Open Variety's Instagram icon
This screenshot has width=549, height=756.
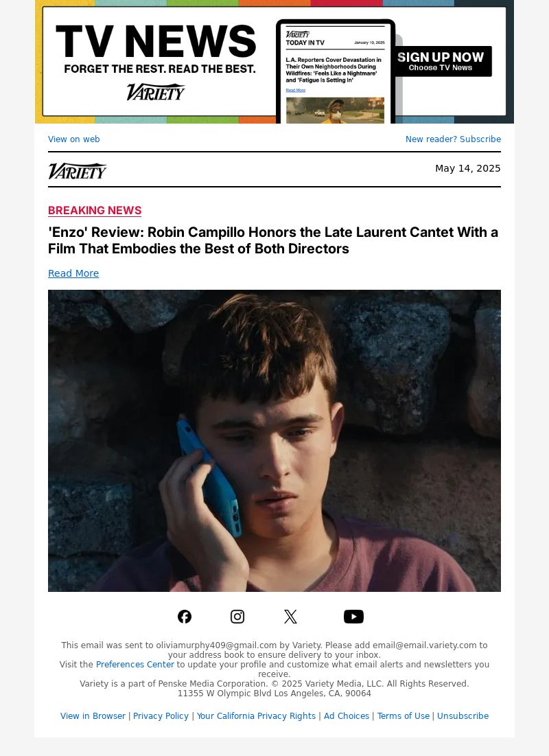(x=237, y=617)
